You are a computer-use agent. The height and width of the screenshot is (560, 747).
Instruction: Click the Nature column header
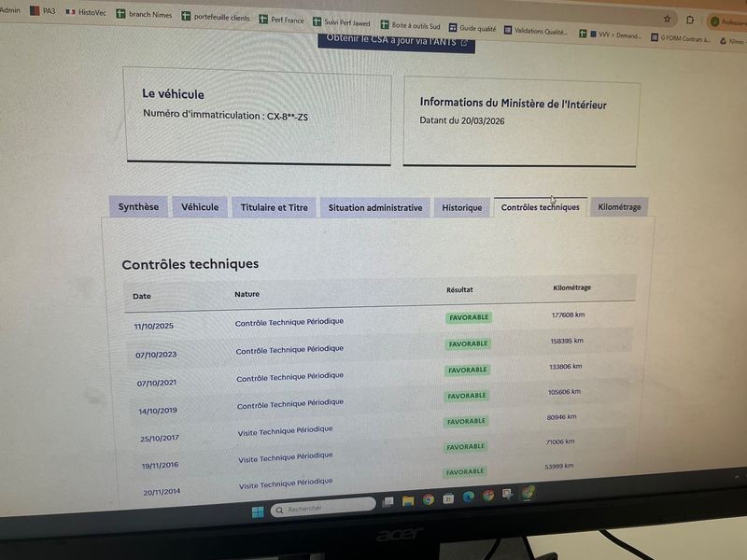247,294
